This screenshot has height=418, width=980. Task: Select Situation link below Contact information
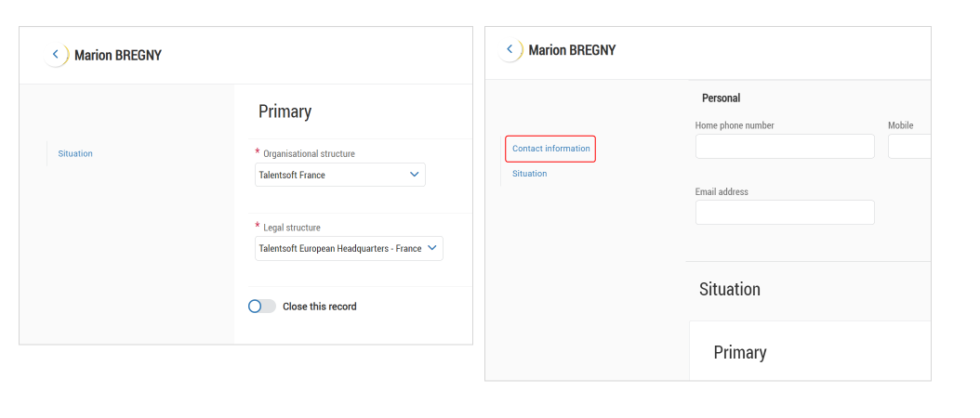tap(529, 174)
